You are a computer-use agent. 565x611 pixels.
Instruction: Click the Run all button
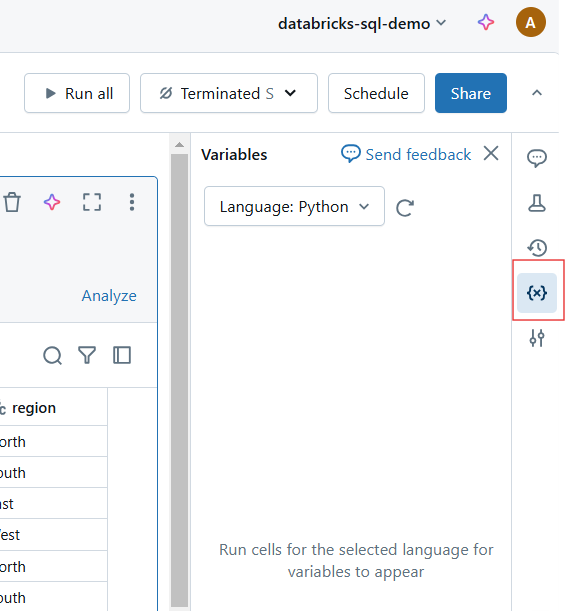pyautogui.click(x=77, y=93)
